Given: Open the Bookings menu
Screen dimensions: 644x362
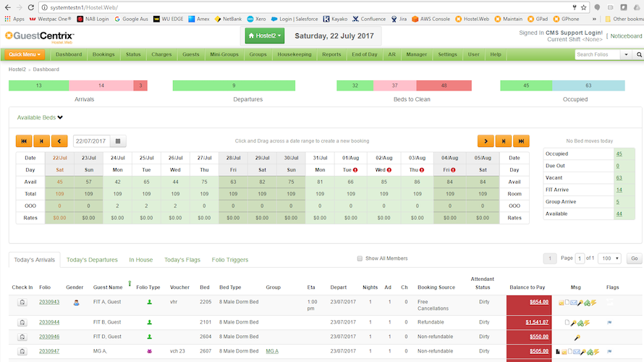Looking at the screenshot, I should pos(103,54).
